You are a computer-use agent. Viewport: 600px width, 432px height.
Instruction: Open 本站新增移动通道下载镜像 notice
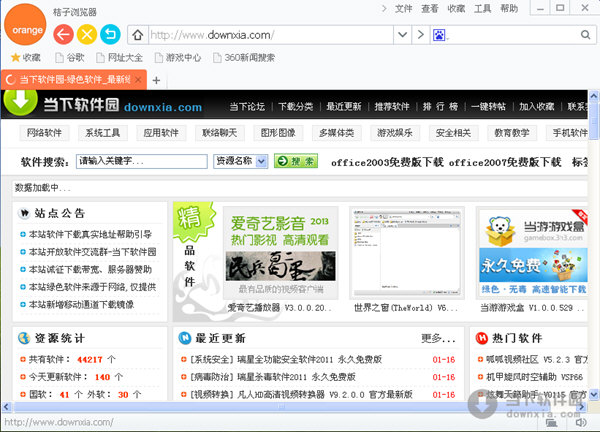coord(82,305)
